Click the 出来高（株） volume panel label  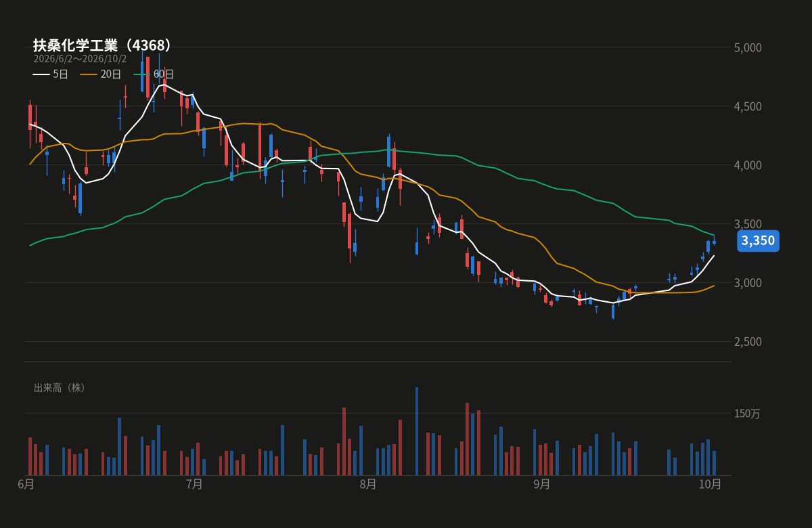point(60,388)
